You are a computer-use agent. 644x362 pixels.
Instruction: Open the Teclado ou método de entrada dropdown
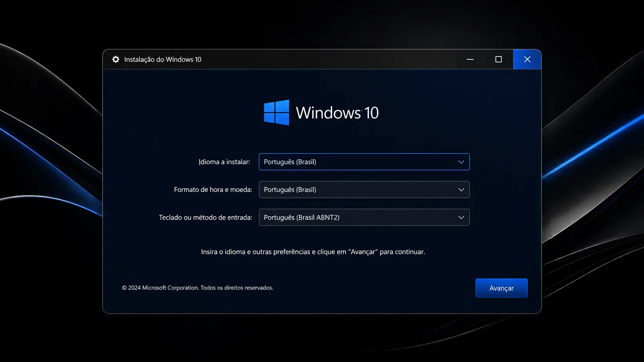364,217
